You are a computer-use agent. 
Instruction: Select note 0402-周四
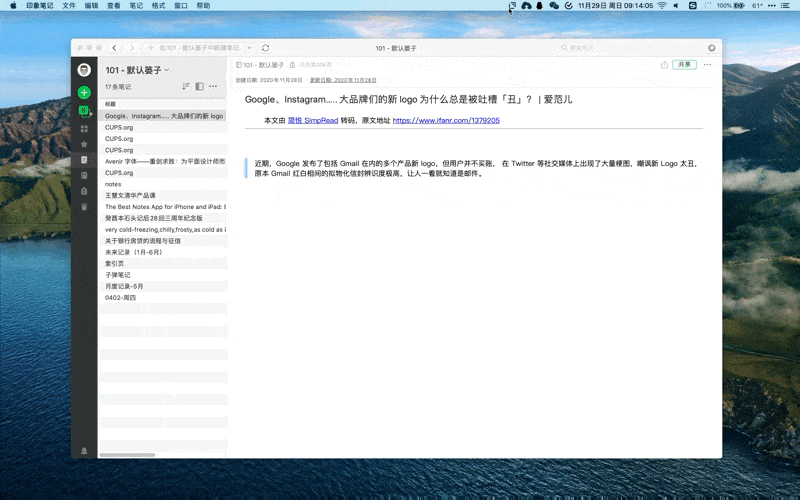coord(162,297)
